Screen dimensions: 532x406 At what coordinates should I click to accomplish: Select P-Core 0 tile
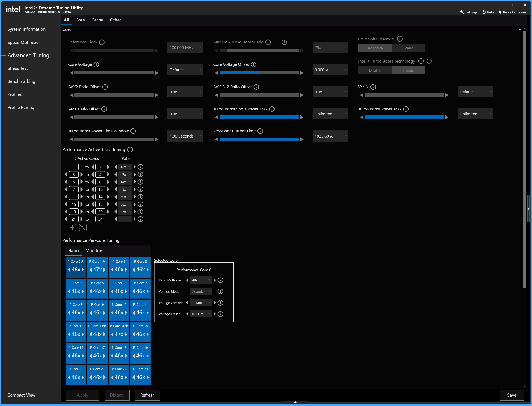click(x=76, y=267)
